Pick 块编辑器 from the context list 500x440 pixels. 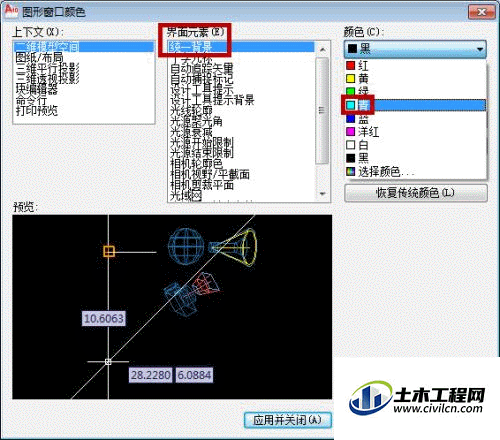[x=37, y=89]
